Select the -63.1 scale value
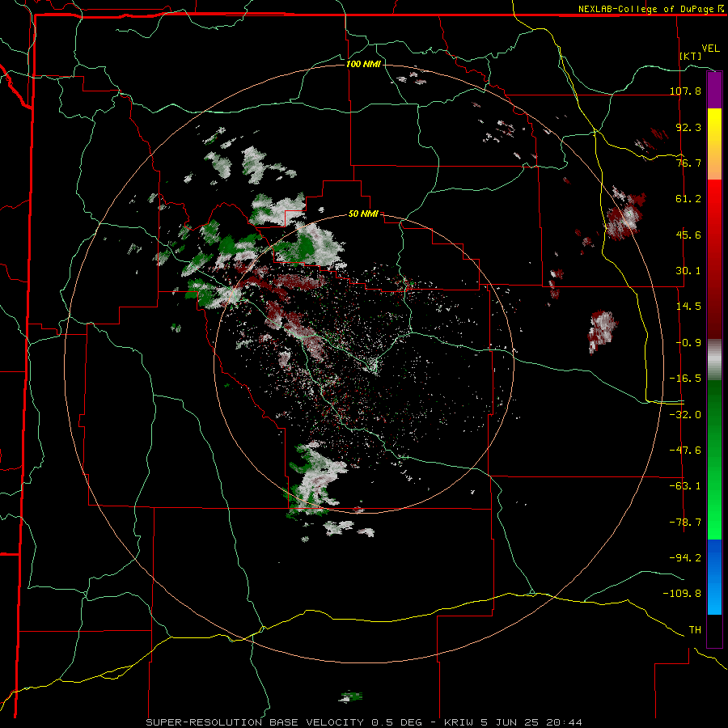This screenshot has width=728, height=728. point(685,486)
